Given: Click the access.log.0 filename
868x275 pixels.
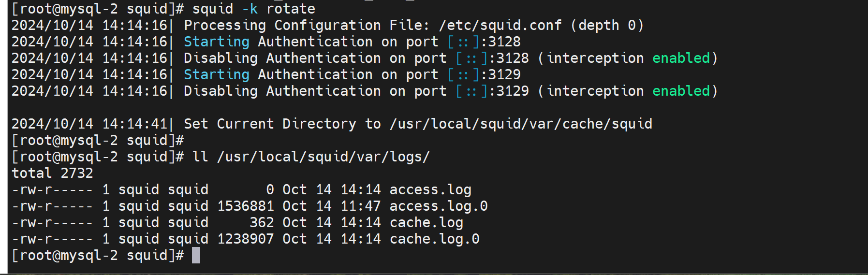Looking at the screenshot, I should point(438,206).
